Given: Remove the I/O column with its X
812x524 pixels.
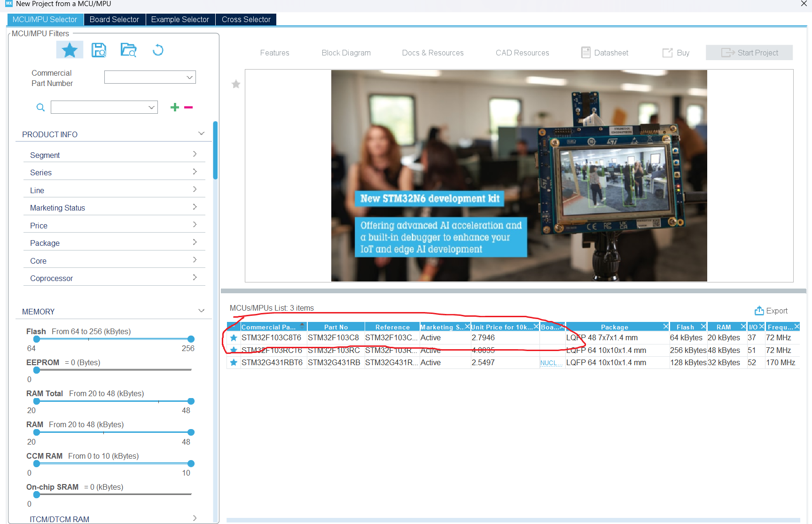Looking at the screenshot, I should pyautogui.click(x=762, y=326).
